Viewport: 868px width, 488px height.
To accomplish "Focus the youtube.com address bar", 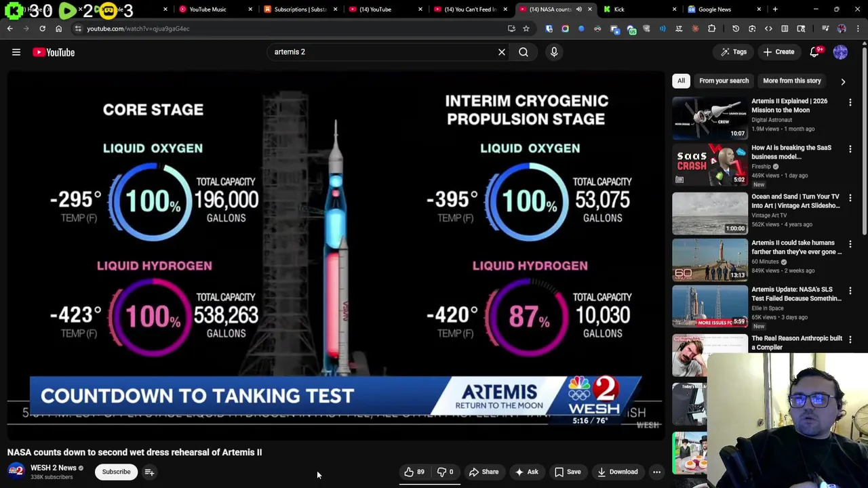I will (292, 28).
